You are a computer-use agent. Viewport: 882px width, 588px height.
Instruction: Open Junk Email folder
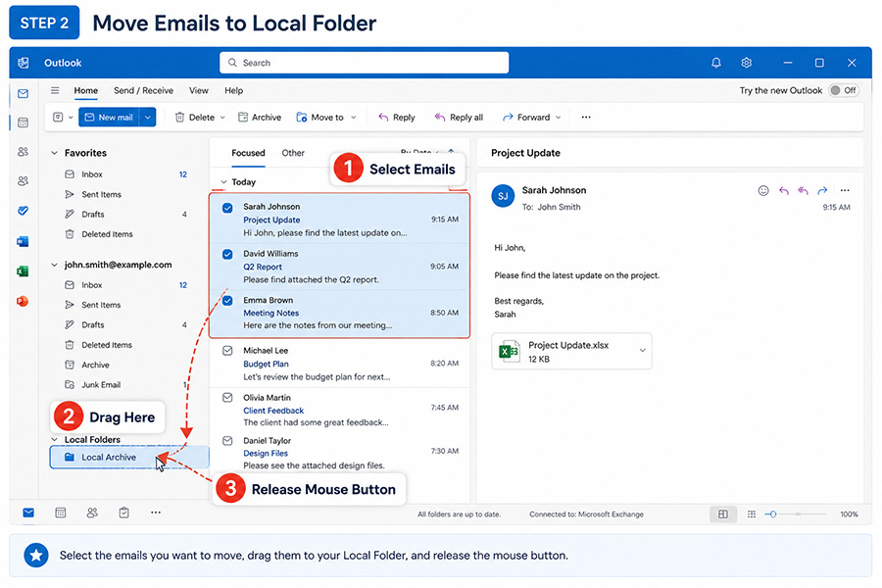(101, 385)
